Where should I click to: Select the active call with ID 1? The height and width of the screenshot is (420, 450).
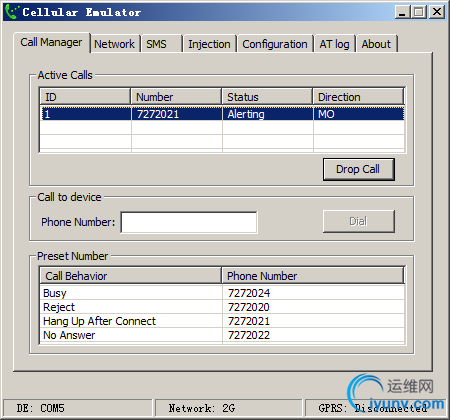point(222,114)
